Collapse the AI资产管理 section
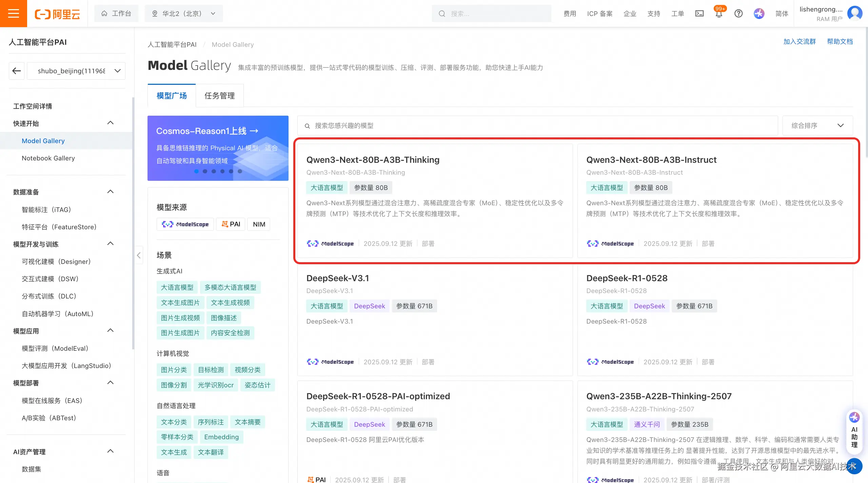The image size is (868, 483). [x=111, y=451]
